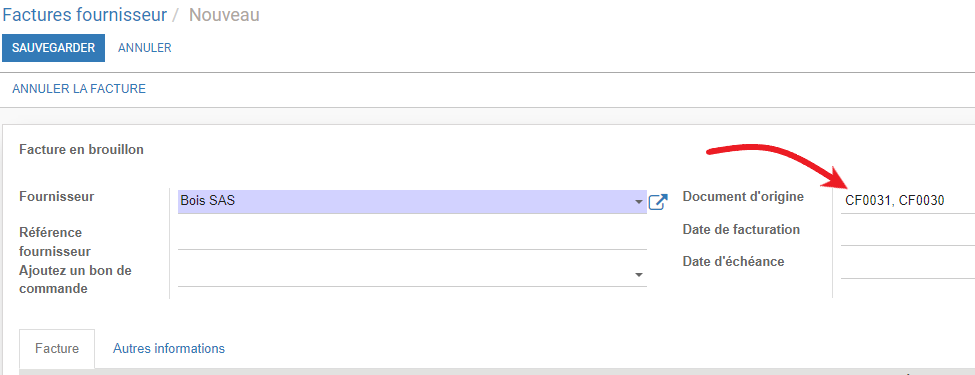975x375 pixels.
Task: Expand the Fournisseur dropdown arrow
Action: (639, 202)
